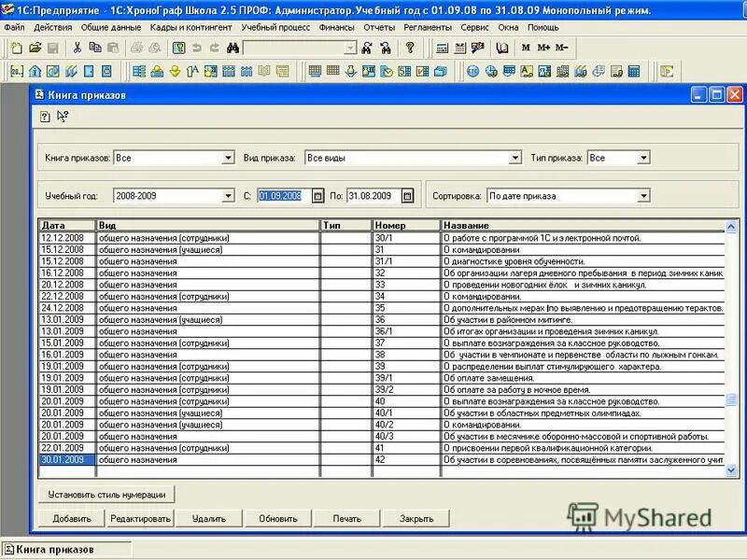
Task: Click the M+ memory add button
Action: pos(543,48)
